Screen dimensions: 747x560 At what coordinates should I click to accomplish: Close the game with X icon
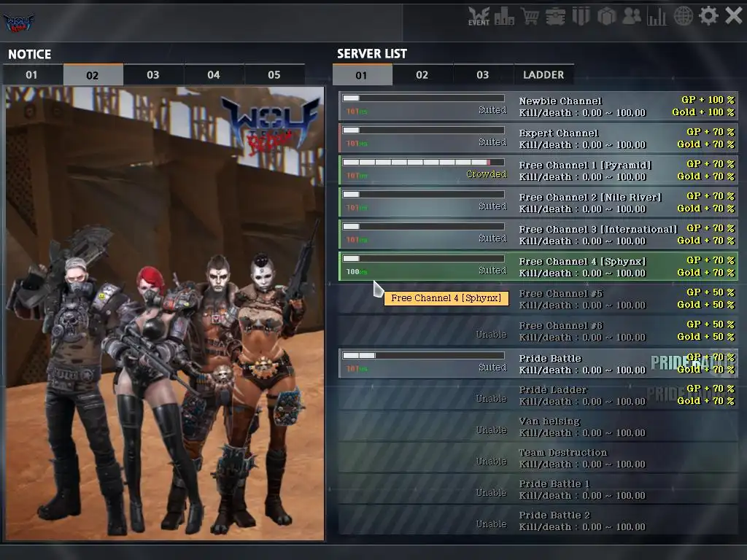click(x=734, y=16)
